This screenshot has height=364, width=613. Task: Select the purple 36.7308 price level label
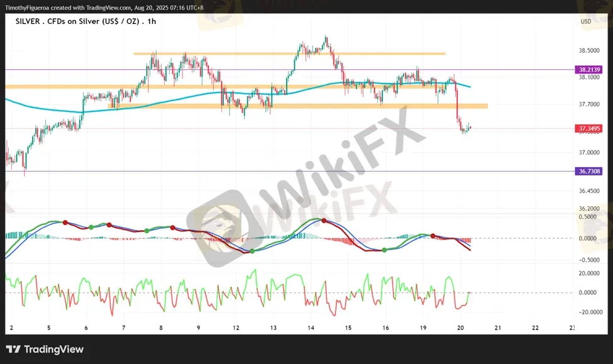pyautogui.click(x=590, y=171)
